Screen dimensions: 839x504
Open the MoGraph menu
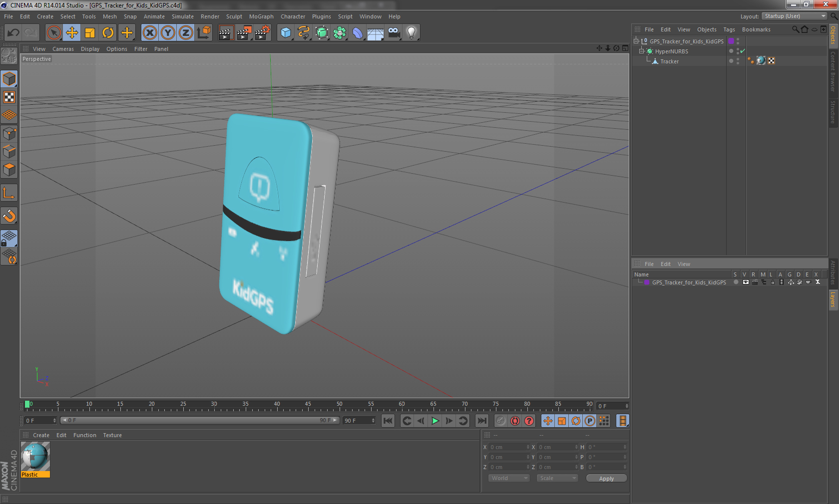[x=261, y=16]
